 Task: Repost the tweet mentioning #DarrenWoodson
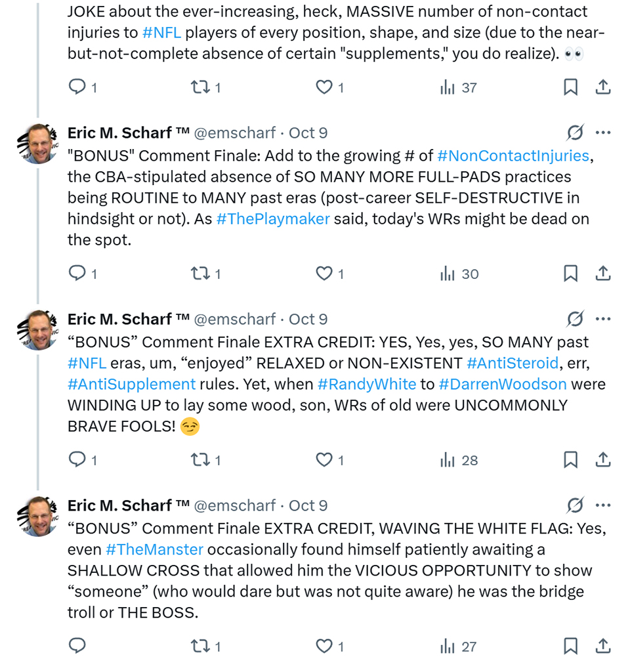click(198, 460)
